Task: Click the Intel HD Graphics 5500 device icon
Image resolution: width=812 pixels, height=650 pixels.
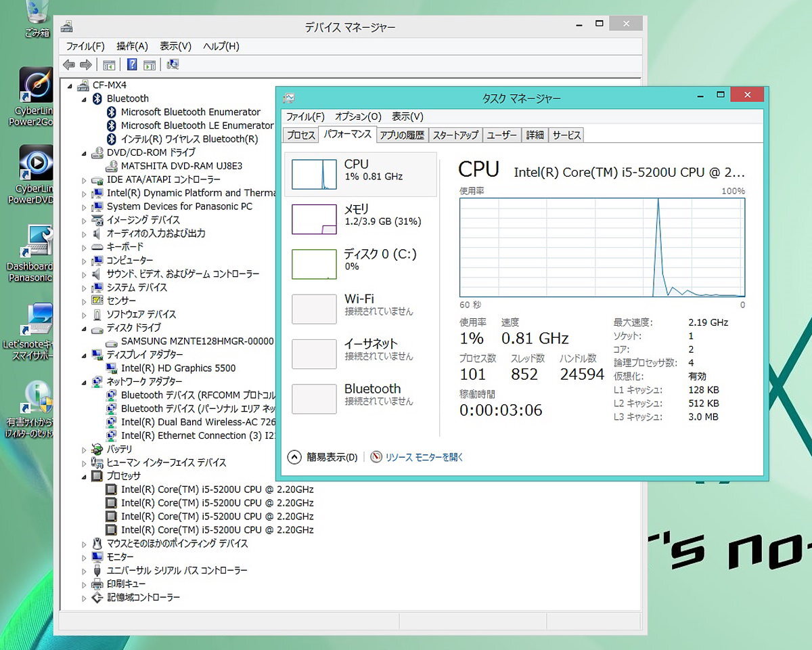Action: tap(112, 368)
